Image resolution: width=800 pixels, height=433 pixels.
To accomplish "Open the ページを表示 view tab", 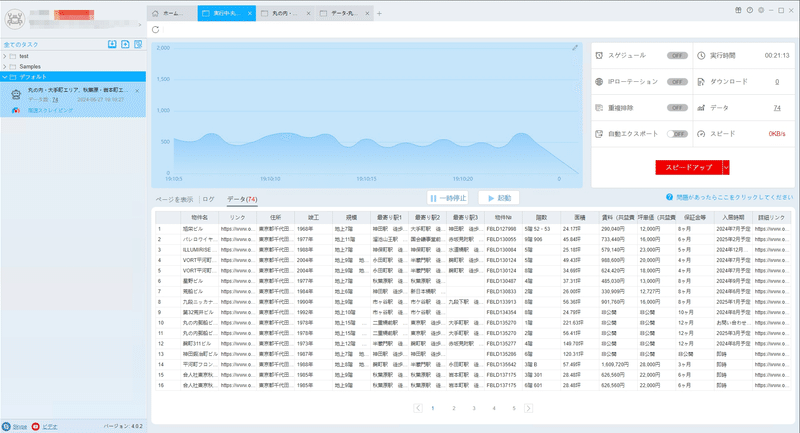I will [x=174, y=199].
